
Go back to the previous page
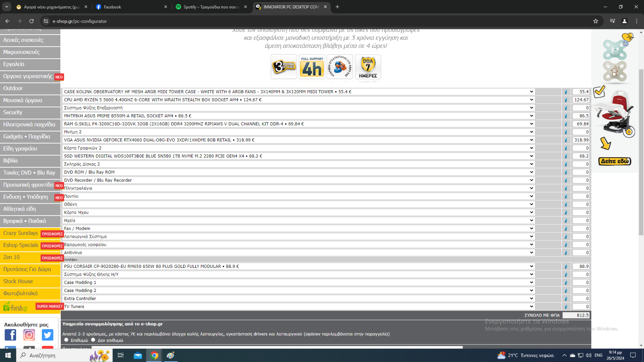7,21
